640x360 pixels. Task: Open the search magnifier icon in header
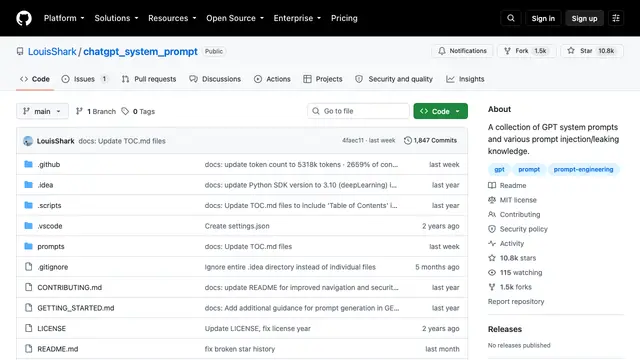(x=511, y=18)
